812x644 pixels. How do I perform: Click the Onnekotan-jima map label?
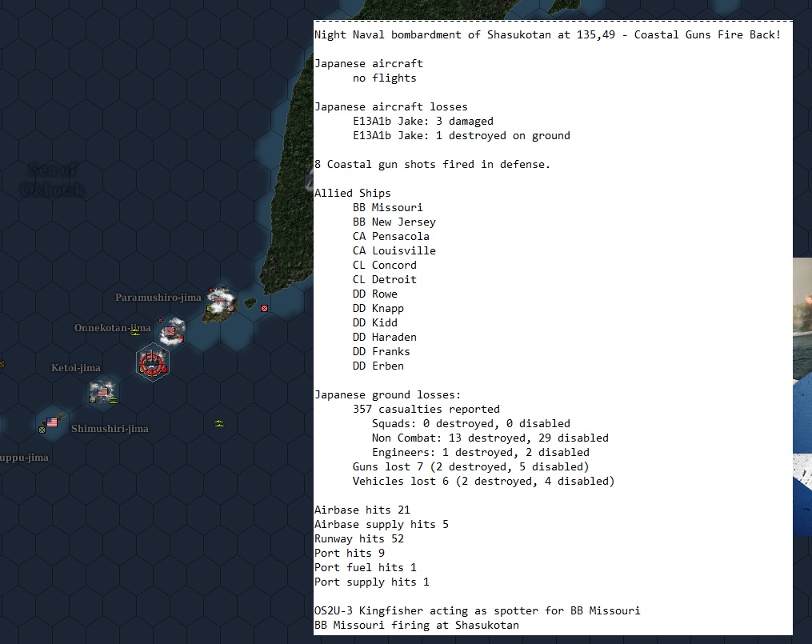coord(112,328)
